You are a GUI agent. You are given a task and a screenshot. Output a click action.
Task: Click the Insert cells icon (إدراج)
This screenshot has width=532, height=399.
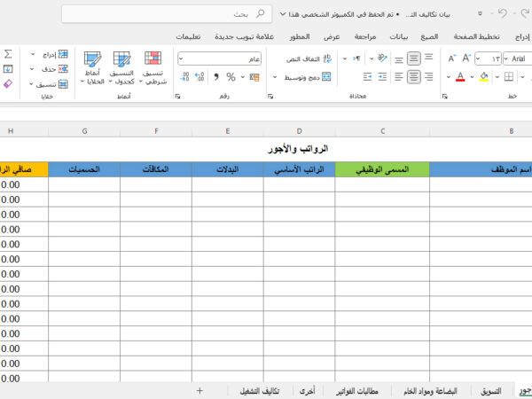63,54
